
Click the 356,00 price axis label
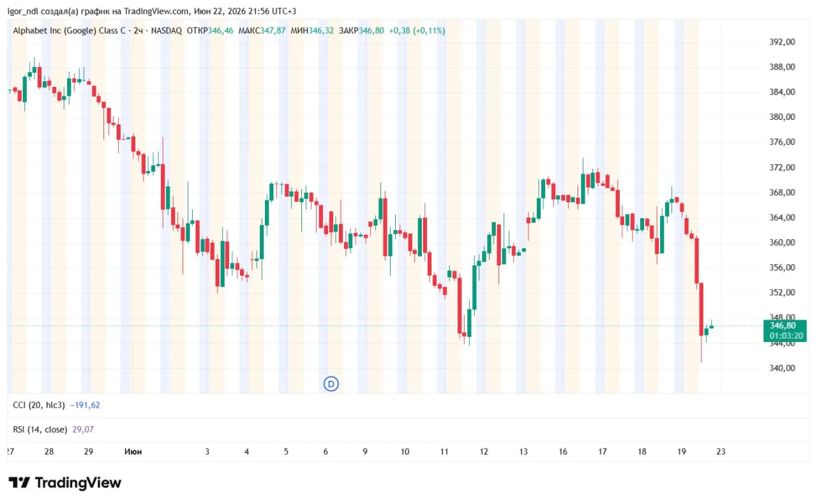point(782,267)
